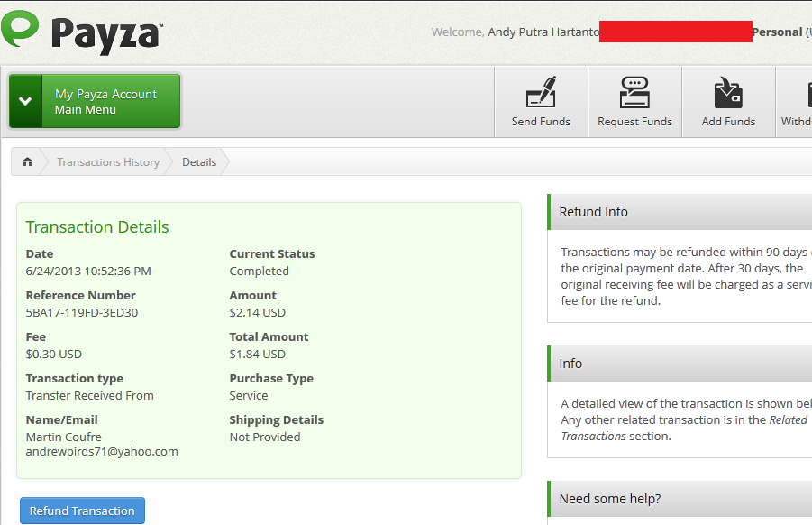812x525 pixels.
Task: Click Need some help? panel header
Action: coord(680,499)
